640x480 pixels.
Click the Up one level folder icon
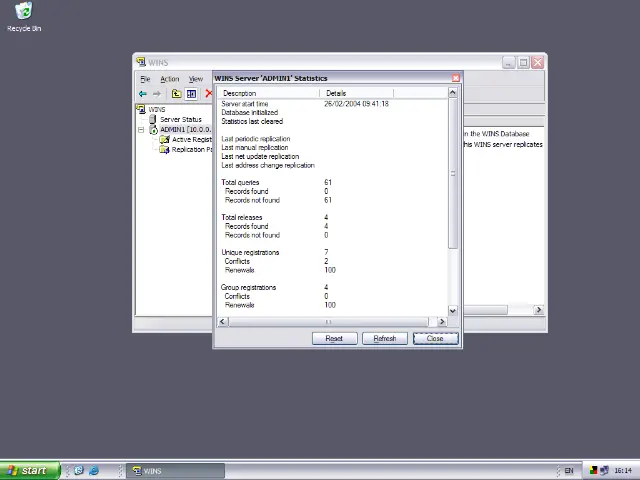click(176, 94)
